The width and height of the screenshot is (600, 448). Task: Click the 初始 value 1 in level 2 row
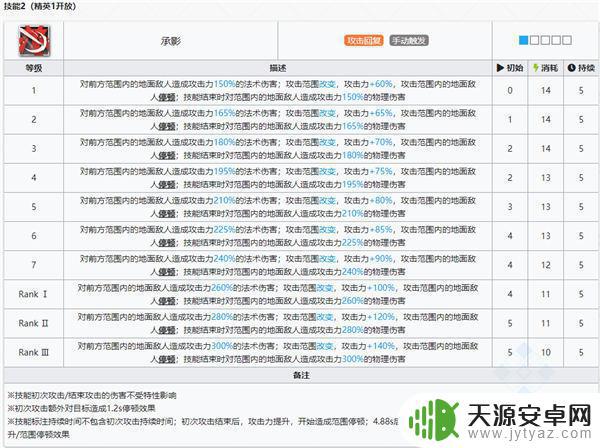510,120
